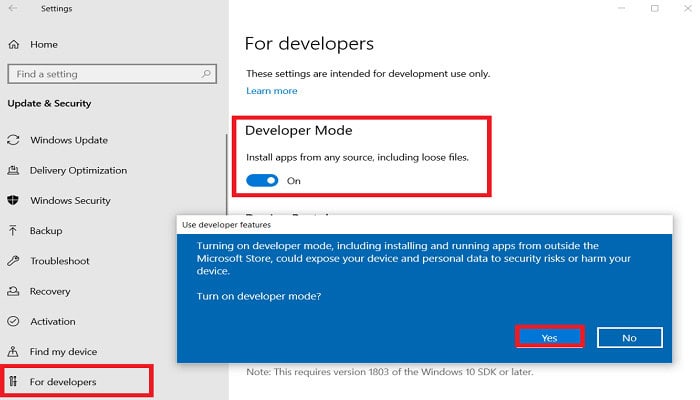The height and width of the screenshot is (400, 700).
Task: Click the For developers page title
Action: (x=309, y=44)
